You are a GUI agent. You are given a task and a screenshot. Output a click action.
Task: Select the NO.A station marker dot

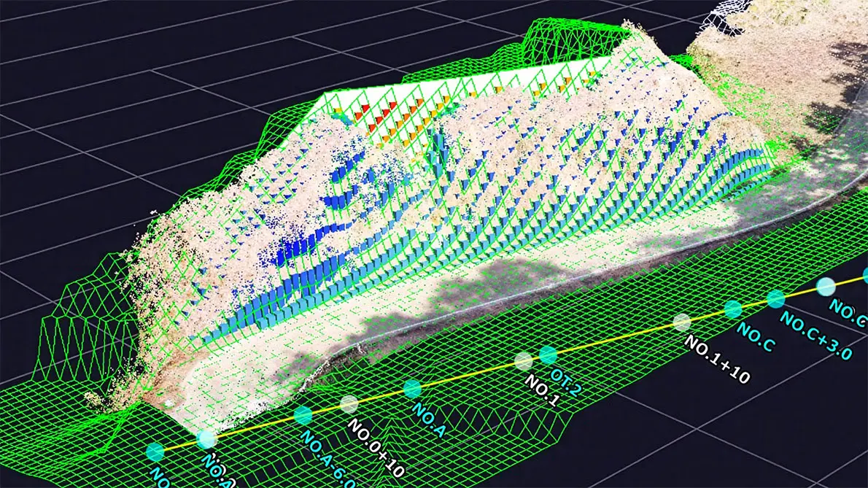coord(412,388)
